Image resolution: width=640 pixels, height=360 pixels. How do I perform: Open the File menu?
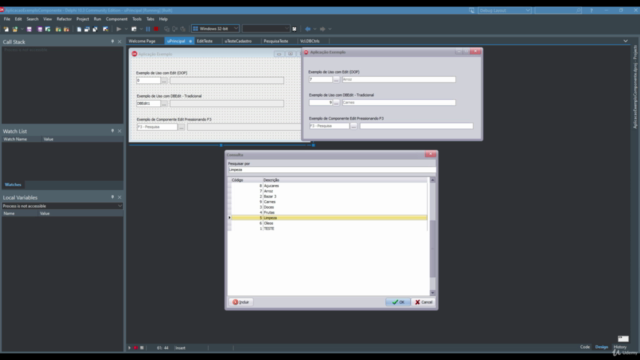click(x=7, y=19)
